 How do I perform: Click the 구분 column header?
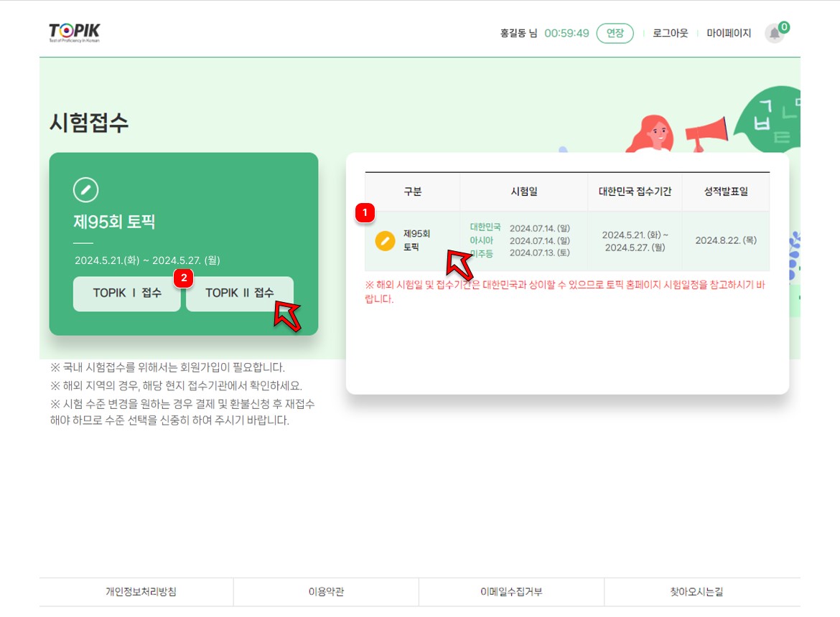click(413, 192)
